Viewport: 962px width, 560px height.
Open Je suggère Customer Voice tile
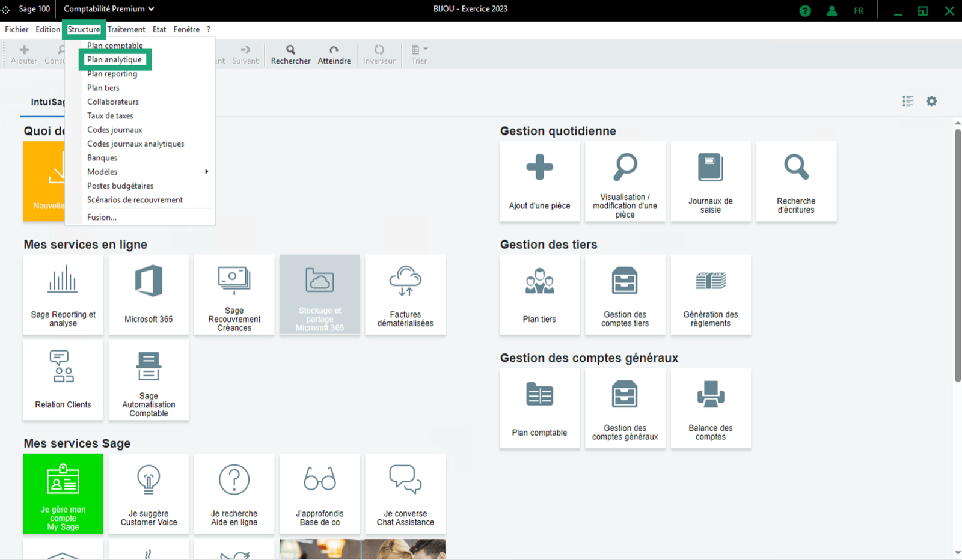pos(149,494)
